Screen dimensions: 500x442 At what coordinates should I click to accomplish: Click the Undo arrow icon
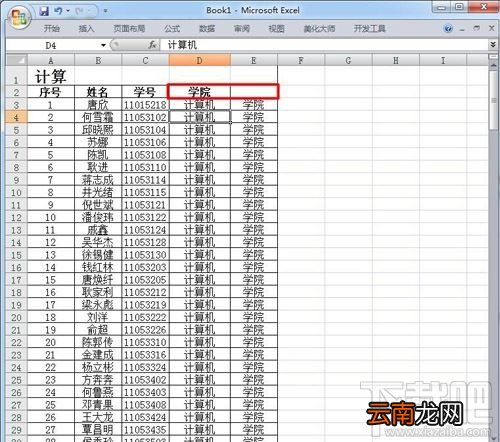point(58,11)
